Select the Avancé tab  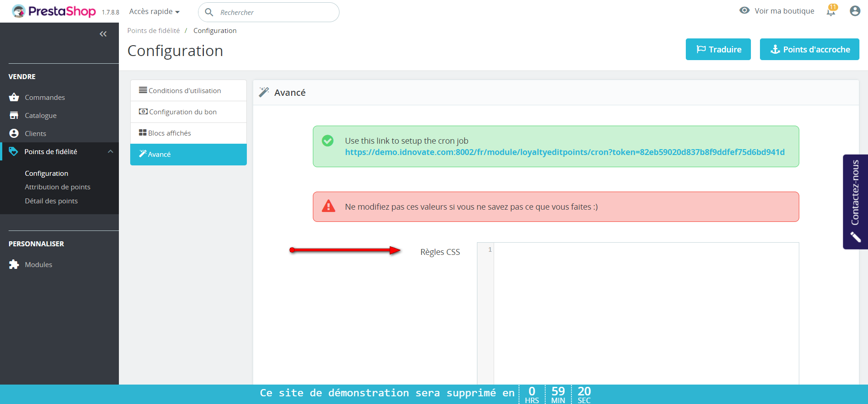[189, 154]
